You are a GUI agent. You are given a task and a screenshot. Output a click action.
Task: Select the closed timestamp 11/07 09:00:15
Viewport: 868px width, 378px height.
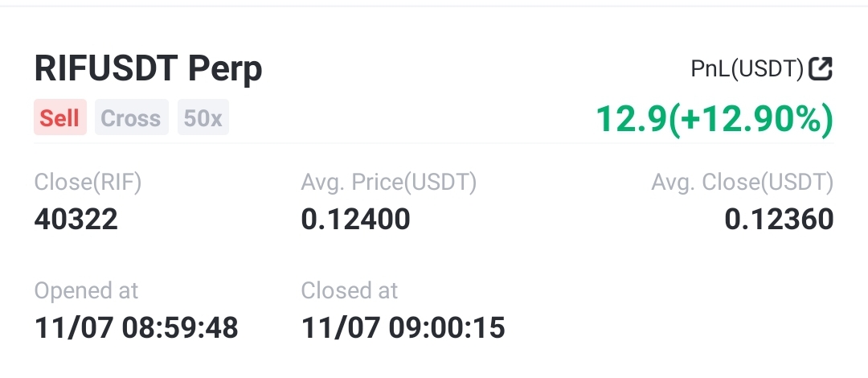point(403,327)
